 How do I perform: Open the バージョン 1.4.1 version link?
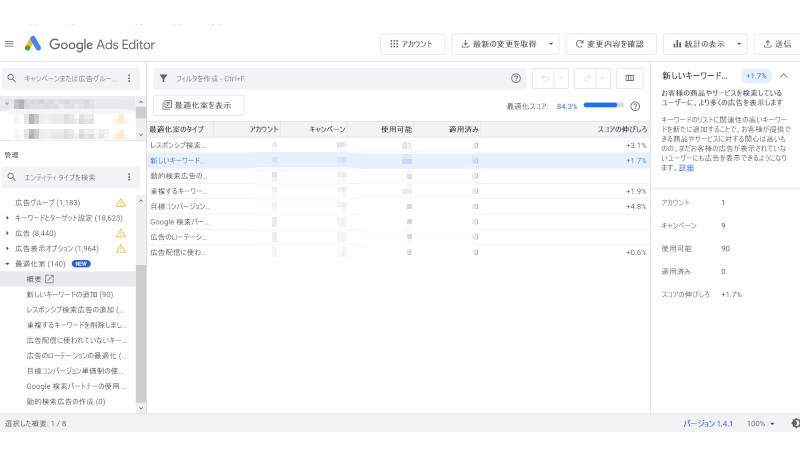pyautogui.click(x=708, y=423)
